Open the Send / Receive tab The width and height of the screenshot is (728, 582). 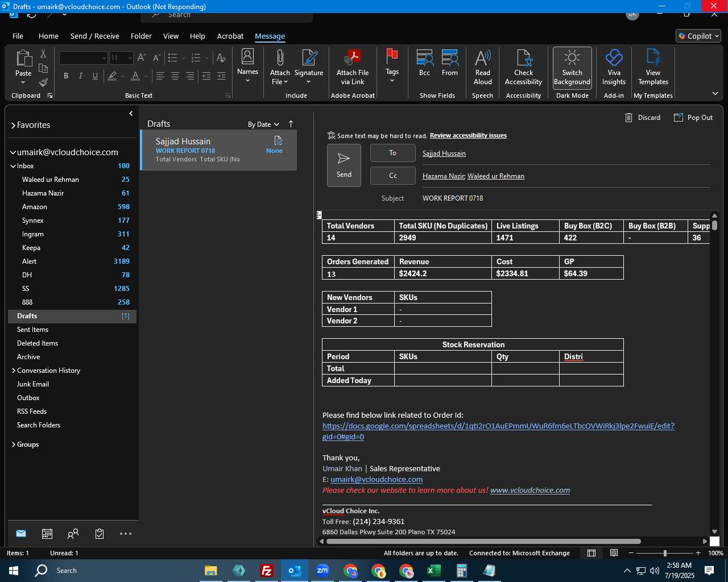95,36
